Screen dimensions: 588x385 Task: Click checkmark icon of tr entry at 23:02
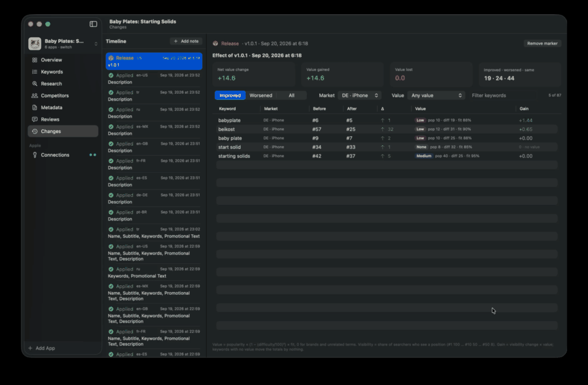click(111, 229)
